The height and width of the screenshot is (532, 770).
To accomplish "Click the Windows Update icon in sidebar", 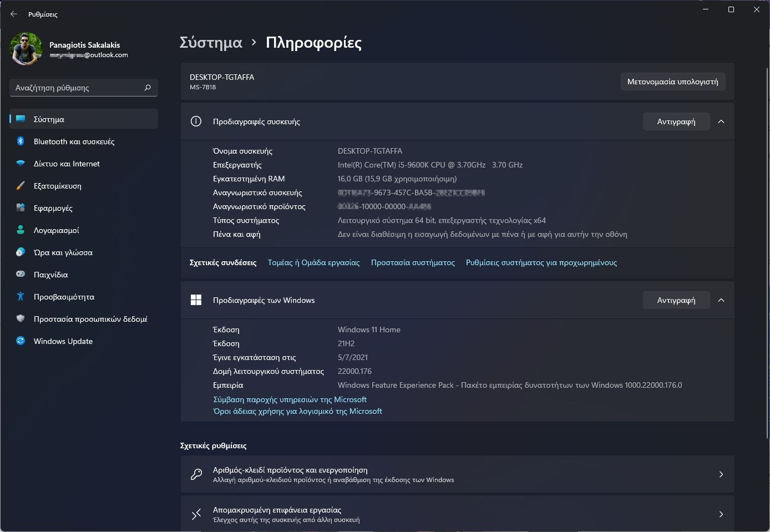I will click(x=21, y=341).
